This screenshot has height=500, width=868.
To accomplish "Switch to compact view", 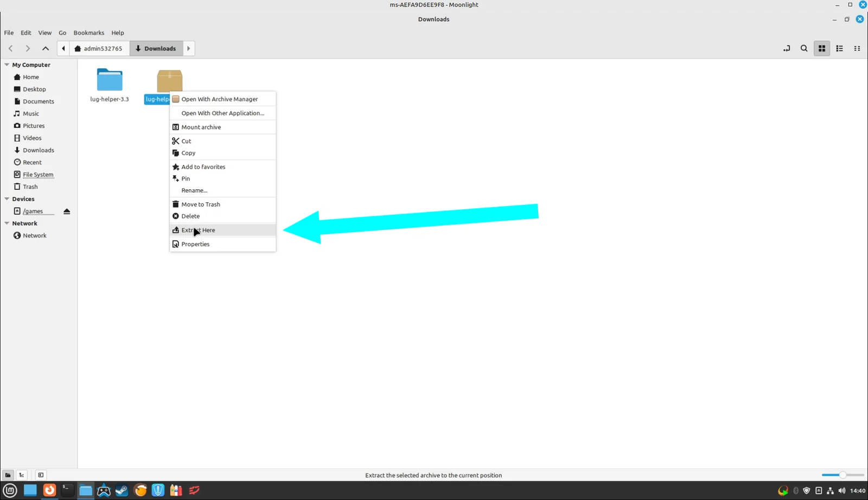I will pyautogui.click(x=857, y=48).
